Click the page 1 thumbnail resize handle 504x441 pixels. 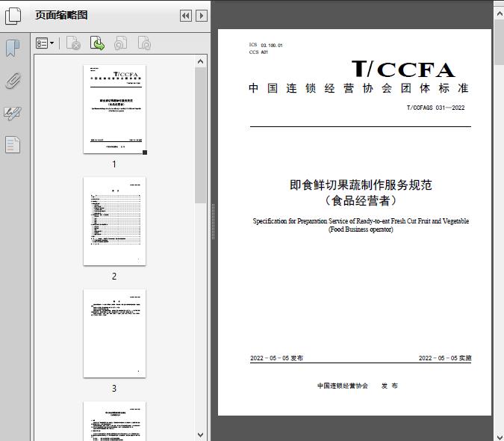[x=145, y=152]
